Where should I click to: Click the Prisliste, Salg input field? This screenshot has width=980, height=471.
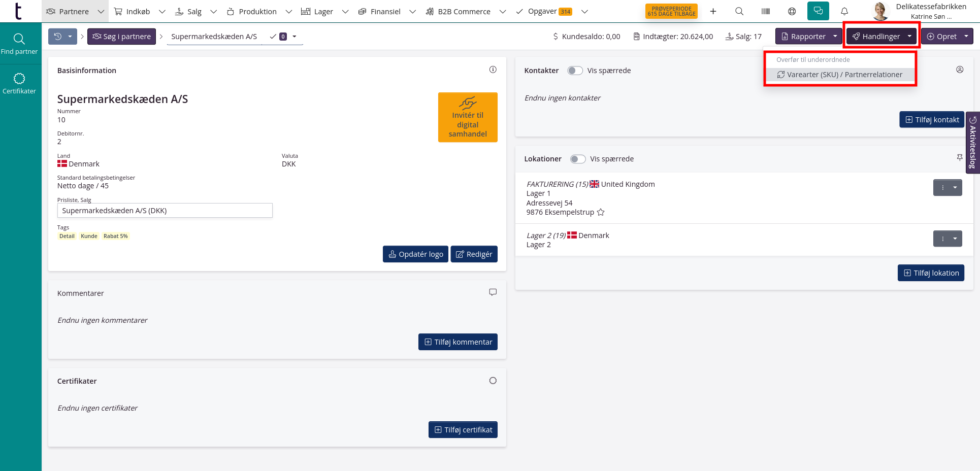(165, 211)
